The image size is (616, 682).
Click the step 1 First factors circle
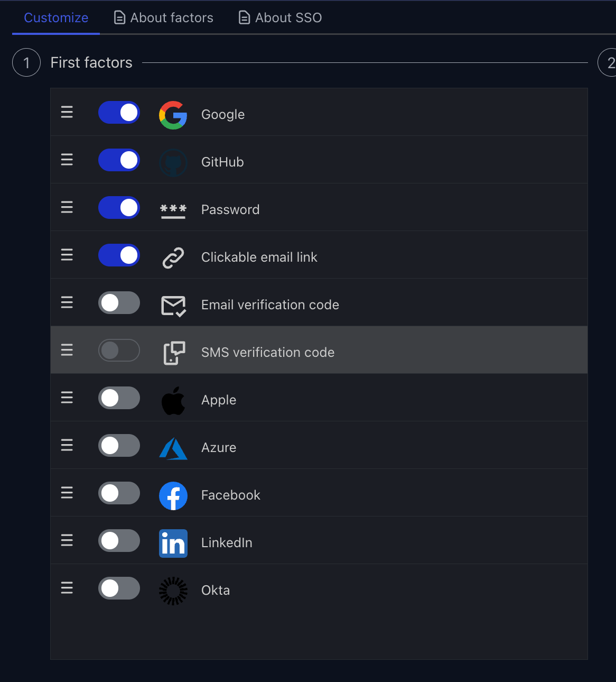(26, 62)
